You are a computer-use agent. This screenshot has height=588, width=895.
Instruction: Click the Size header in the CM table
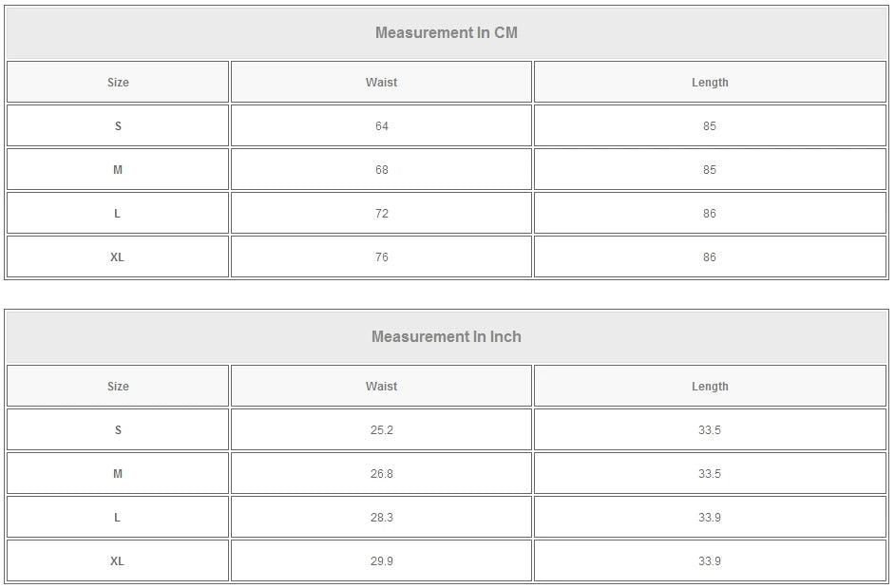pos(118,83)
